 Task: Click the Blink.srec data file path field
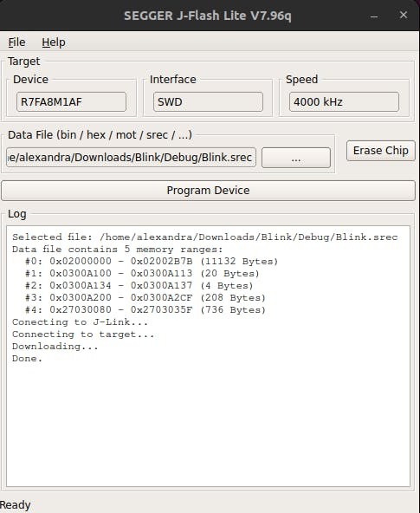tap(131, 158)
